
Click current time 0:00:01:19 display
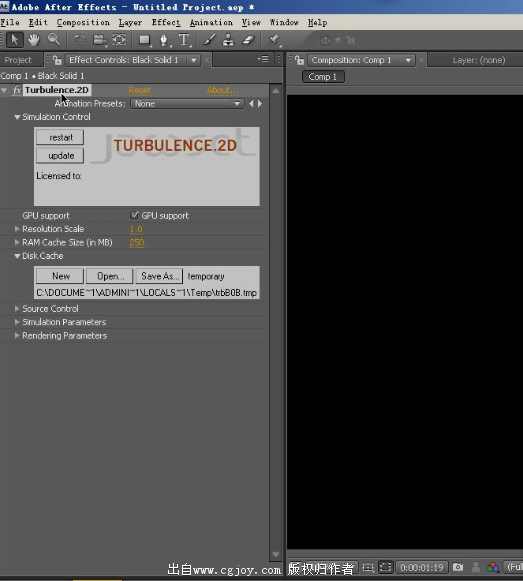pos(422,567)
